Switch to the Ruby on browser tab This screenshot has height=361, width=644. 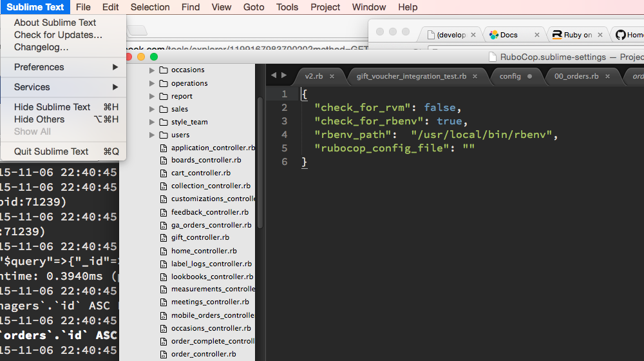tap(578, 35)
